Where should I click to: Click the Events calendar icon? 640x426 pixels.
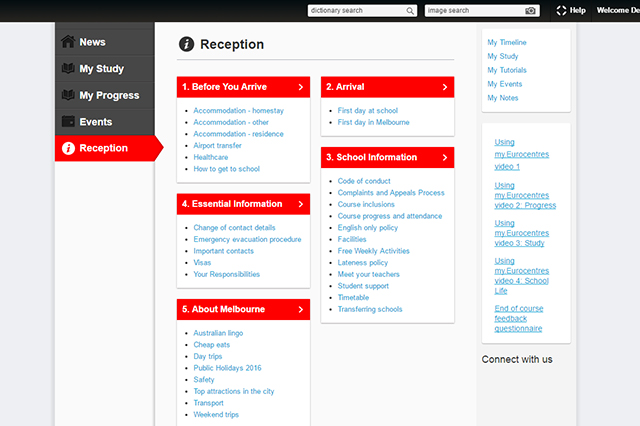pos(68,121)
